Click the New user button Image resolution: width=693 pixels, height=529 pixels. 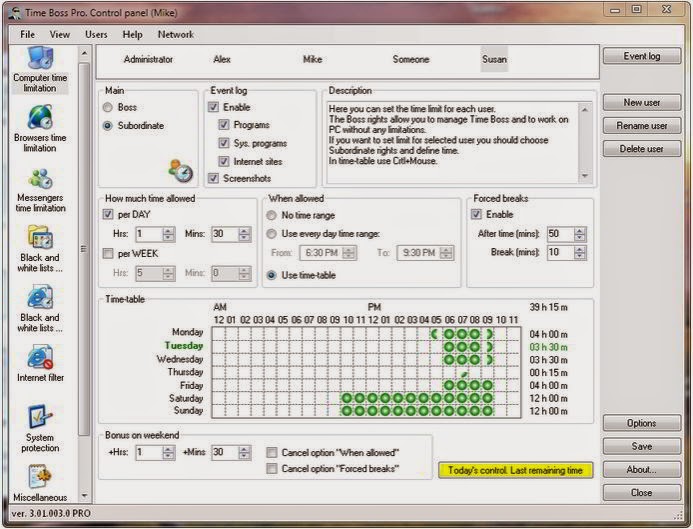642,103
